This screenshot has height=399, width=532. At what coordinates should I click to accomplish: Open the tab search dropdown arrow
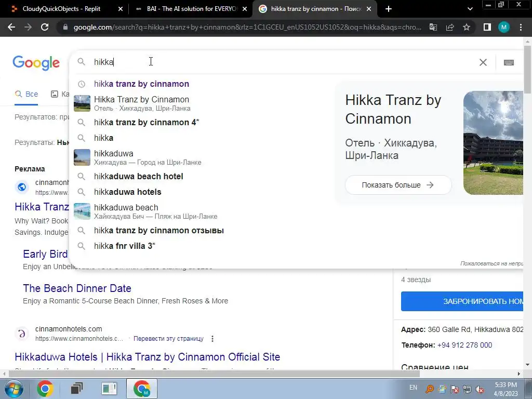pyautogui.click(x=470, y=9)
